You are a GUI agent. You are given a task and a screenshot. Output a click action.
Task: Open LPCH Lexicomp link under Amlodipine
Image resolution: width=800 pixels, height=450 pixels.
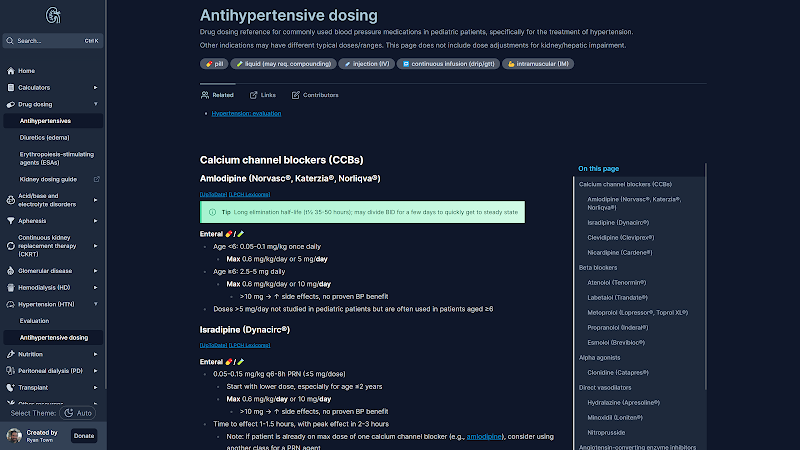click(x=249, y=194)
